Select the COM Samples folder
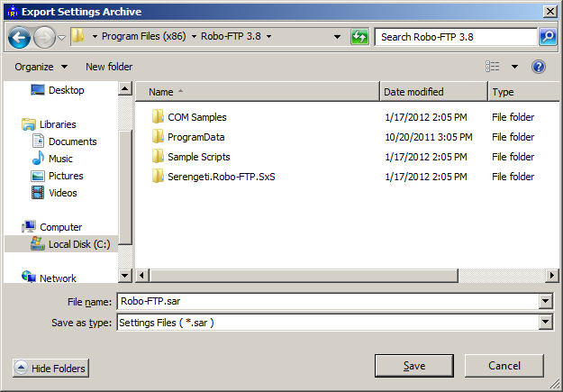 196,117
